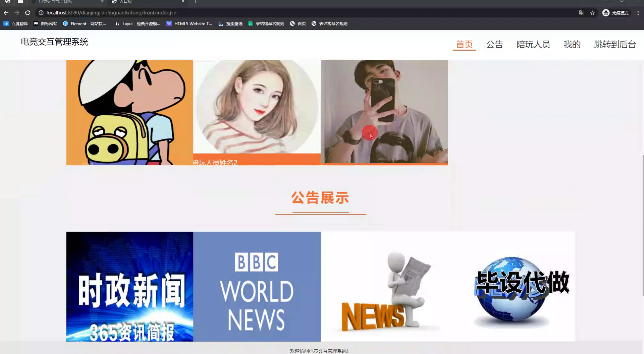
Task: Switch to the 电竞交互管理系统 browser tab
Action: [67, 2]
